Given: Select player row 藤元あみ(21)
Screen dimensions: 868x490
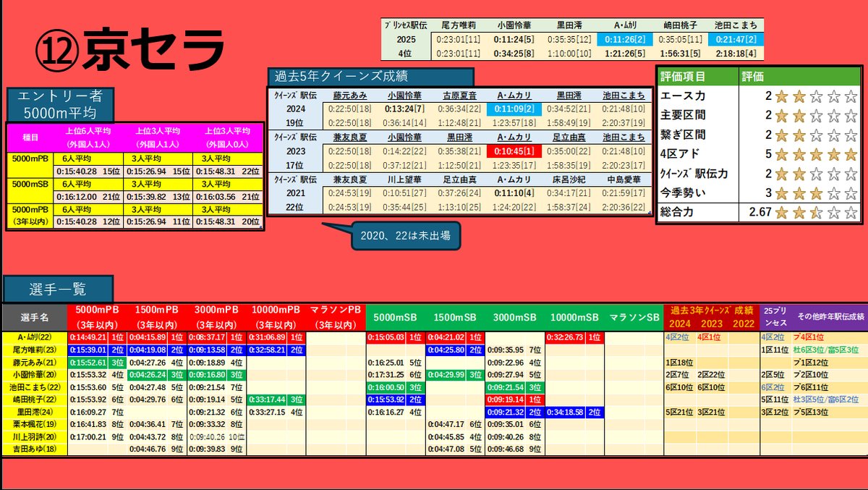Looking at the screenshot, I should (434, 362).
